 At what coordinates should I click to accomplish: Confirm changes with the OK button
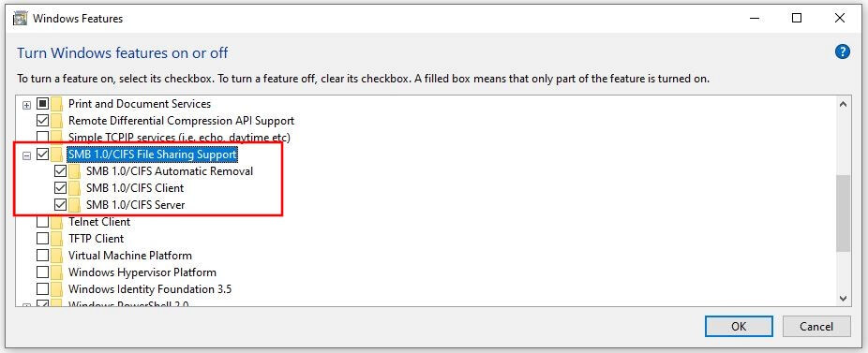[739, 327]
